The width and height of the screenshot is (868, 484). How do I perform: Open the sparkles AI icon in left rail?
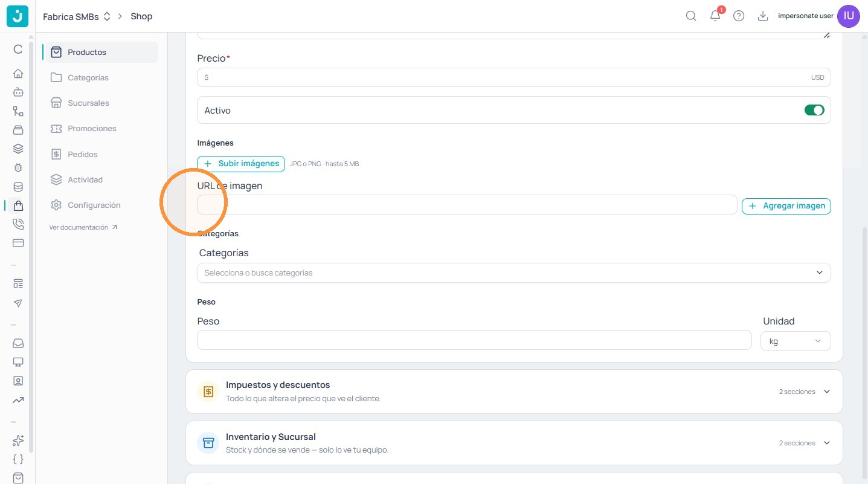click(18, 440)
